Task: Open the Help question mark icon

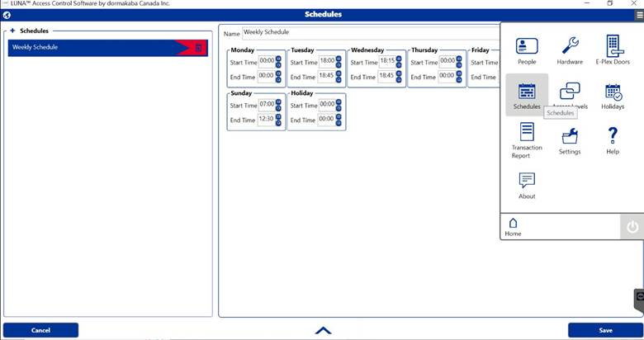Action: (613, 135)
